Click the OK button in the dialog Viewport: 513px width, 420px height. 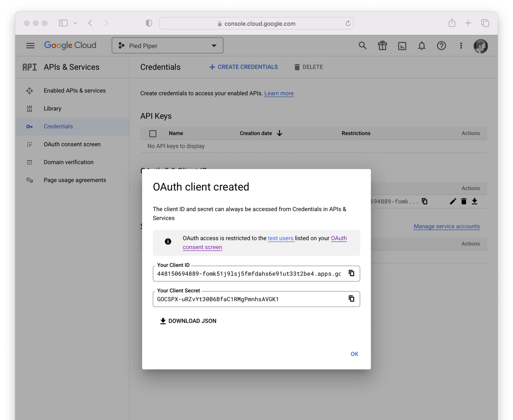point(354,354)
